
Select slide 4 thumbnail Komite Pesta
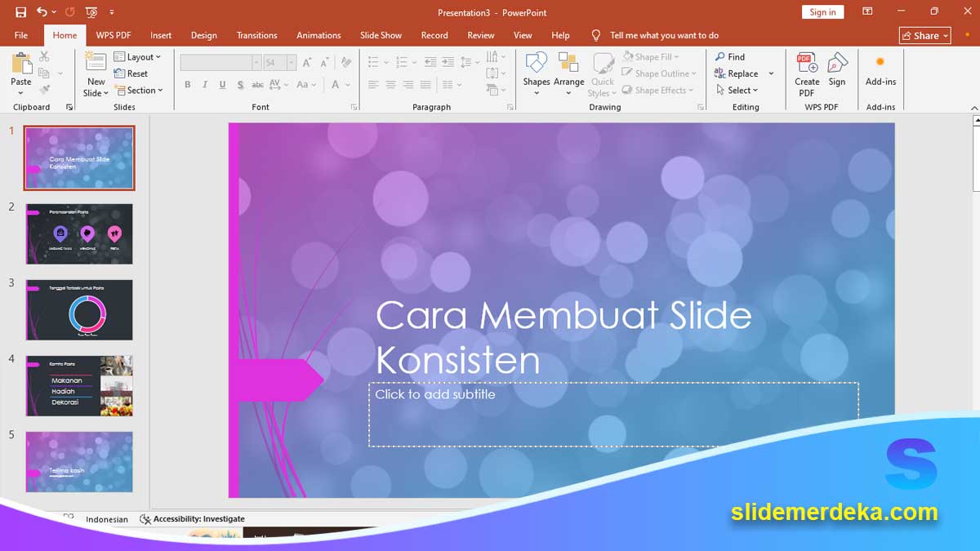(79, 385)
